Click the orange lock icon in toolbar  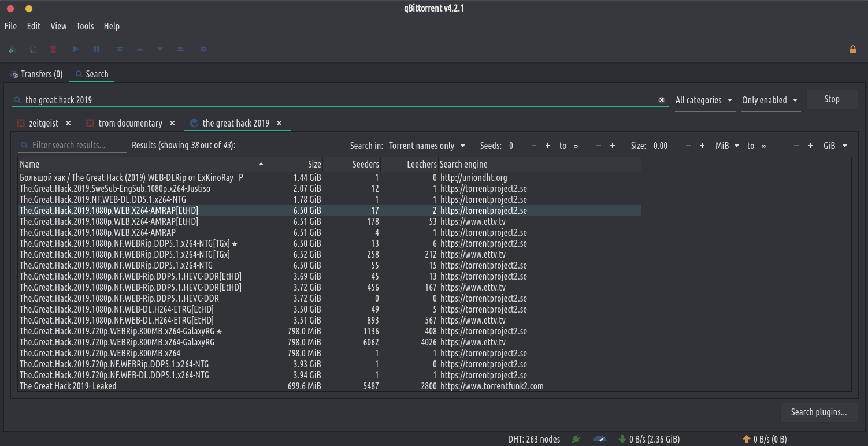click(x=853, y=50)
